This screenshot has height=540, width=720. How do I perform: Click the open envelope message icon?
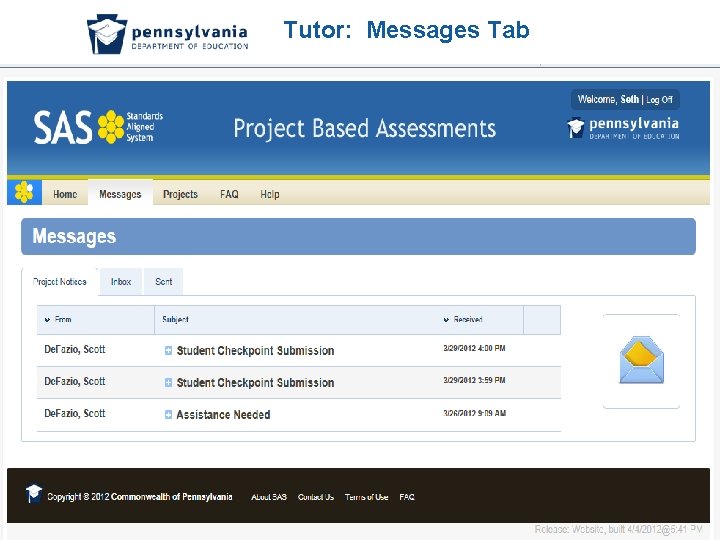pos(641,360)
